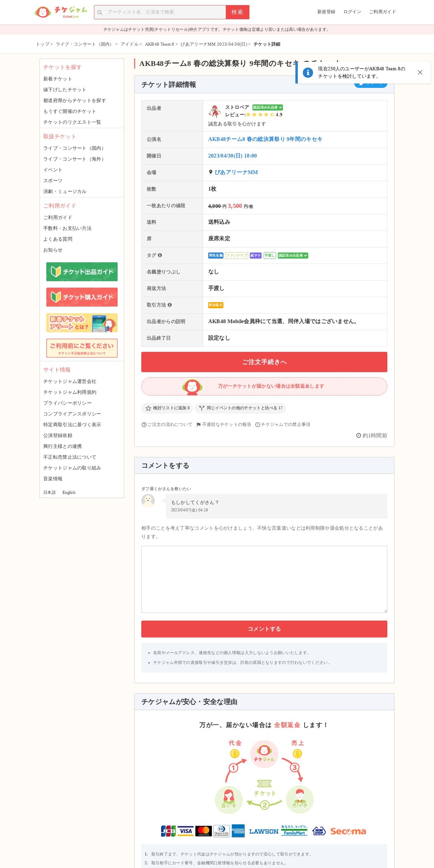
Task: Open よくある質問 in sidebar
Action: click(x=58, y=239)
